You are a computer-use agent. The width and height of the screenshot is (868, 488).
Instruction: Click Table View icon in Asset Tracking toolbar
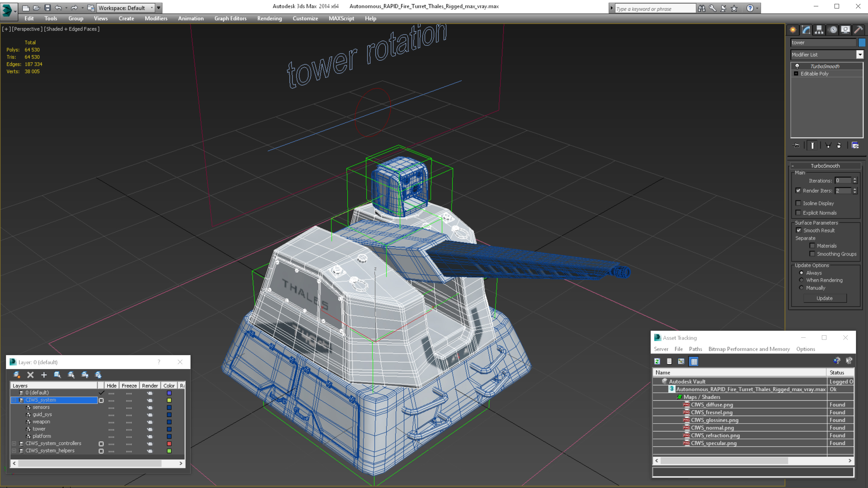click(x=694, y=361)
